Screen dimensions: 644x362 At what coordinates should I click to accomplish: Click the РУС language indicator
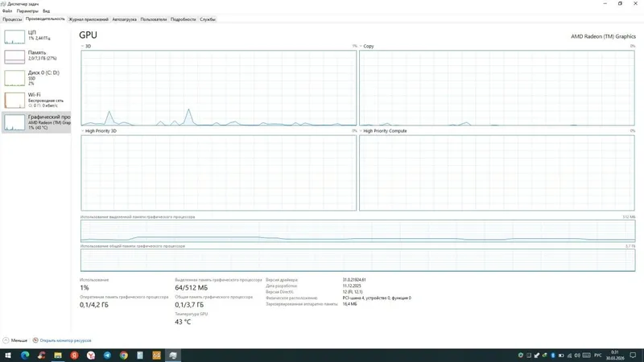[598, 356]
